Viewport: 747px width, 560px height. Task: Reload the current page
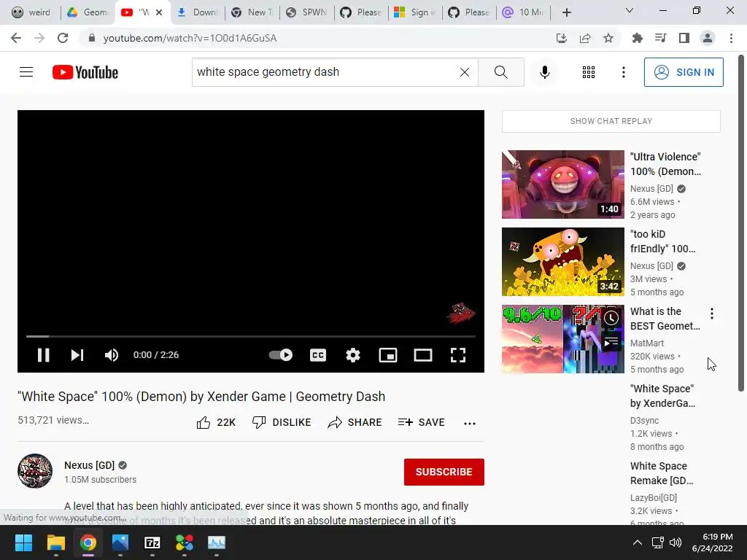63,38
